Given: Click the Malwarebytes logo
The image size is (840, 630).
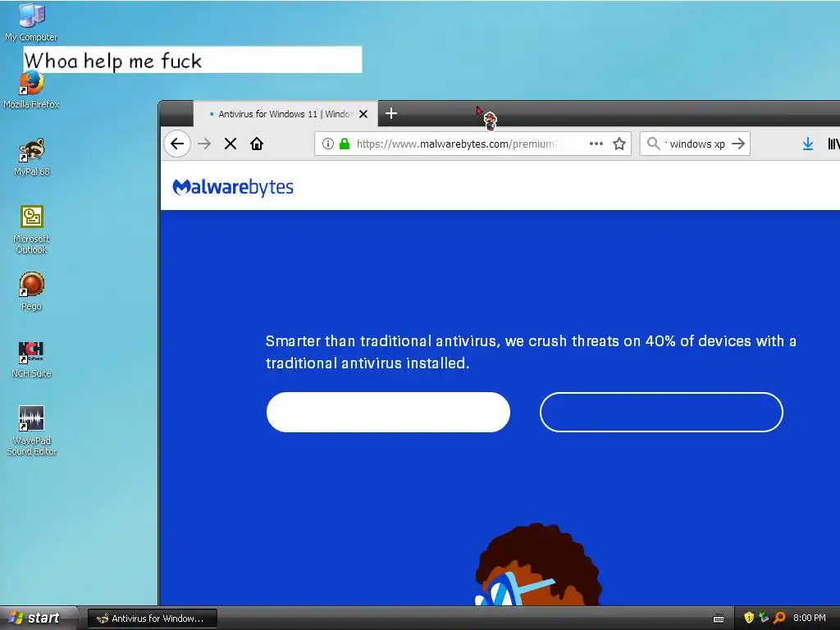Looking at the screenshot, I should pos(233,187).
